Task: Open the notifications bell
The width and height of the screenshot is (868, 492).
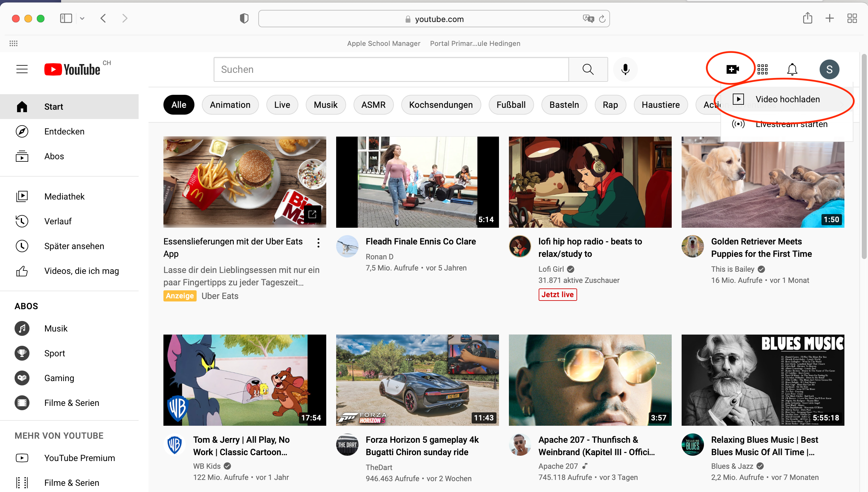Action: click(x=792, y=69)
